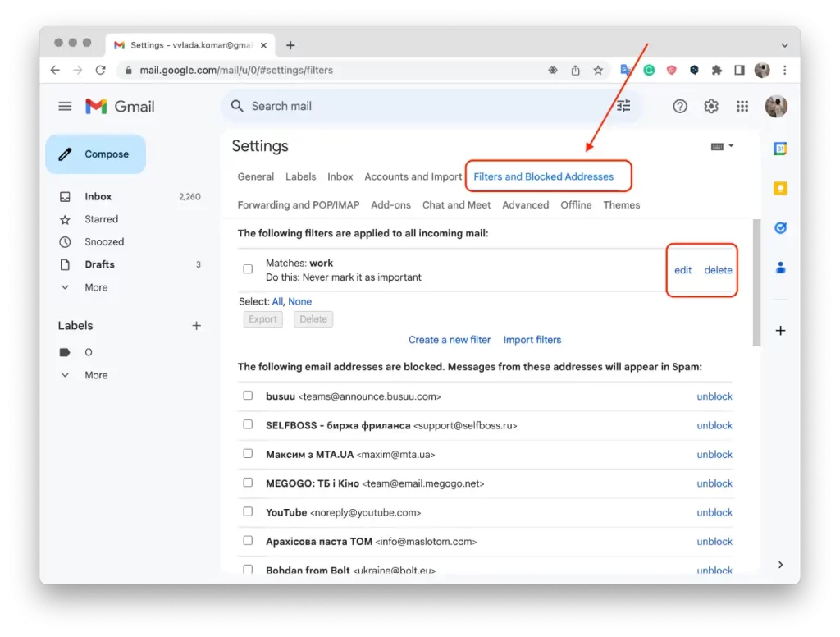This screenshot has height=637, width=840.
Task: Open the Add-ons settings tab
Action: (x=390, y=205)
